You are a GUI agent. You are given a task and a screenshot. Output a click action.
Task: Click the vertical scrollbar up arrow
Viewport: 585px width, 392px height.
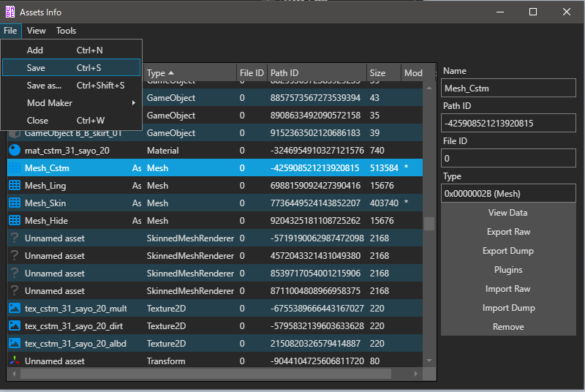(429, 88)
